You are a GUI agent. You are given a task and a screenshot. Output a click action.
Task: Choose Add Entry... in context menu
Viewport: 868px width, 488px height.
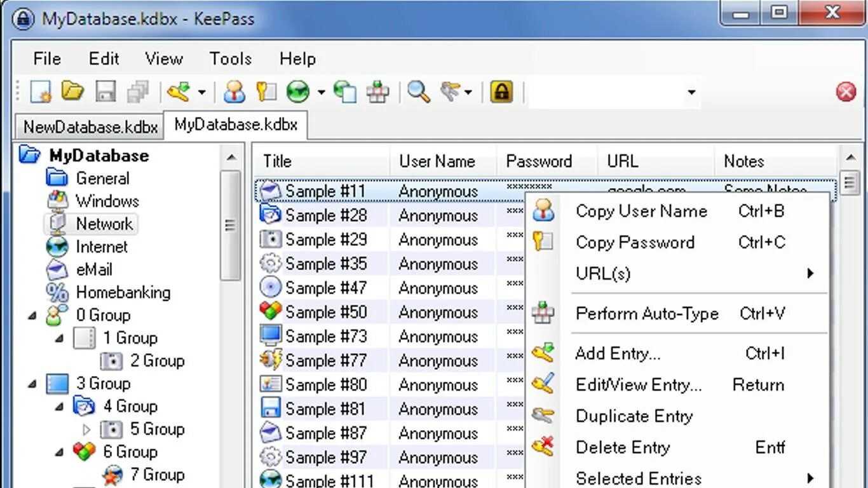click(677, 353)
